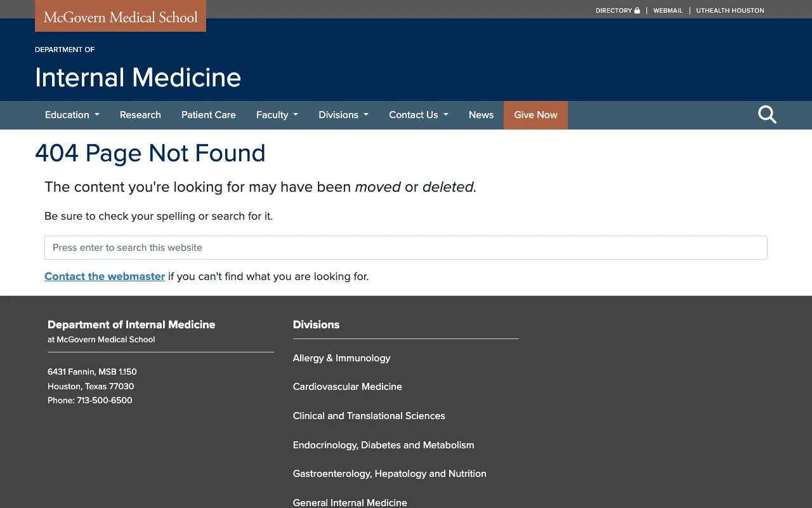Click the Internal Medicine department title
The height and width of the screenshot is (508, 812).
(138, 77)
